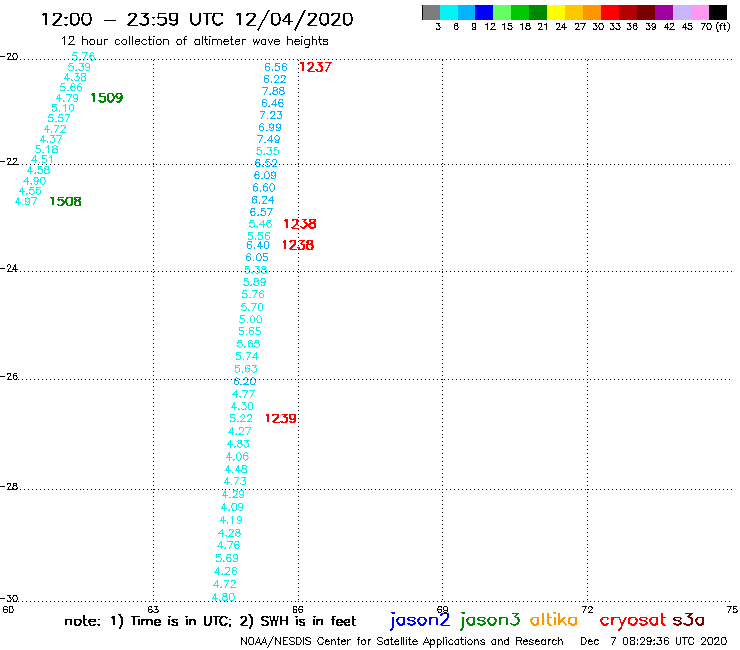
Task: Click timestamp 'Dec 7 08:29:36 UTC 2020'
Action: coord(654,641)
